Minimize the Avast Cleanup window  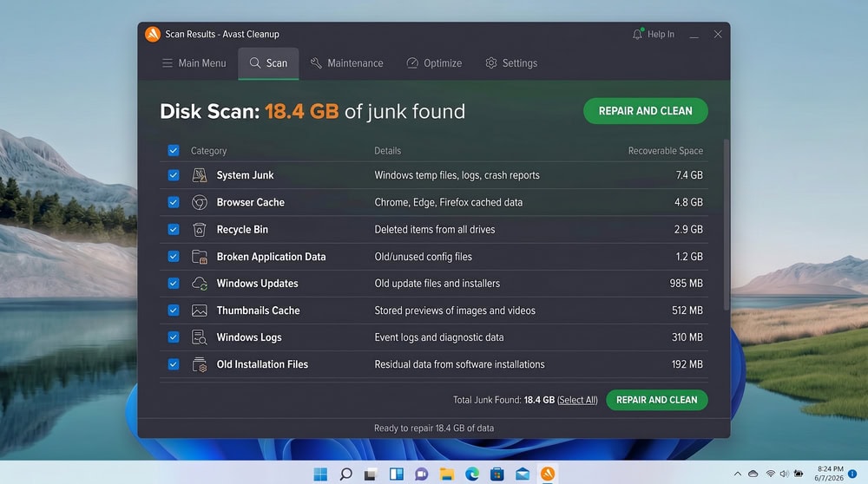point(694,35)
